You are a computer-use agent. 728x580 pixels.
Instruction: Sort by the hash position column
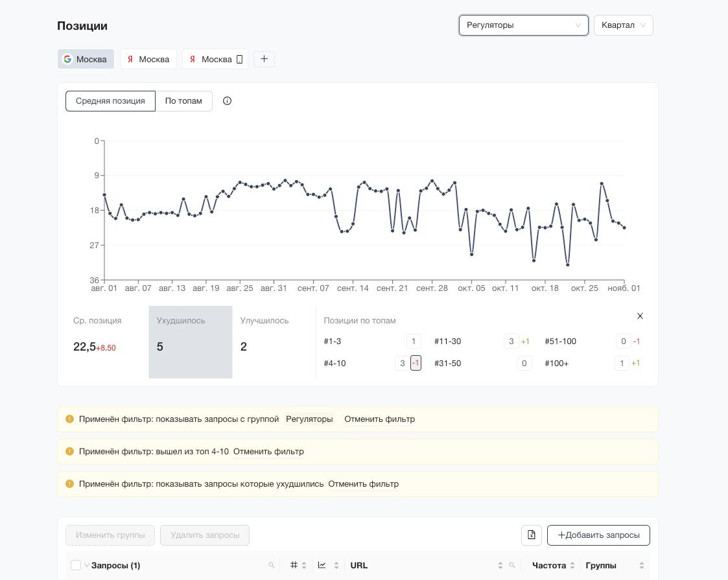[x=298, y=566]
